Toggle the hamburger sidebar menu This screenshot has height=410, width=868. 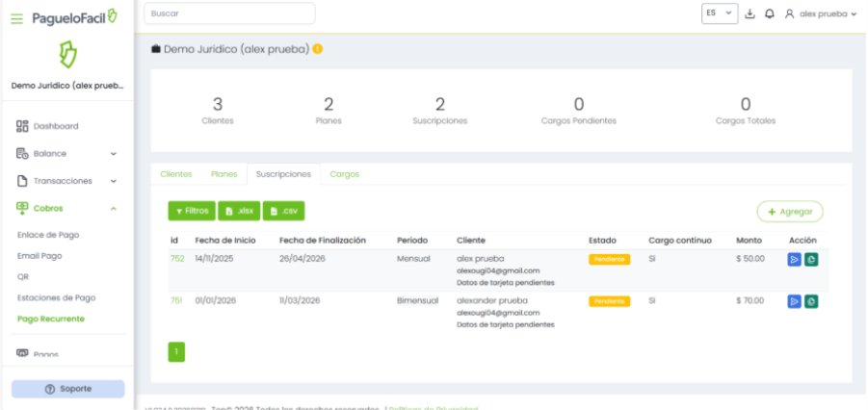(16, 18)
